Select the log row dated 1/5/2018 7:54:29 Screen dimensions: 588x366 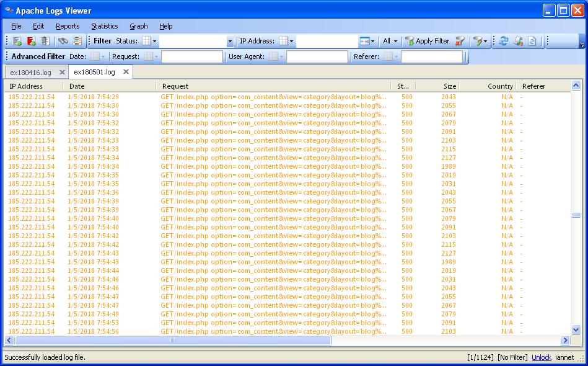(287, 97)
